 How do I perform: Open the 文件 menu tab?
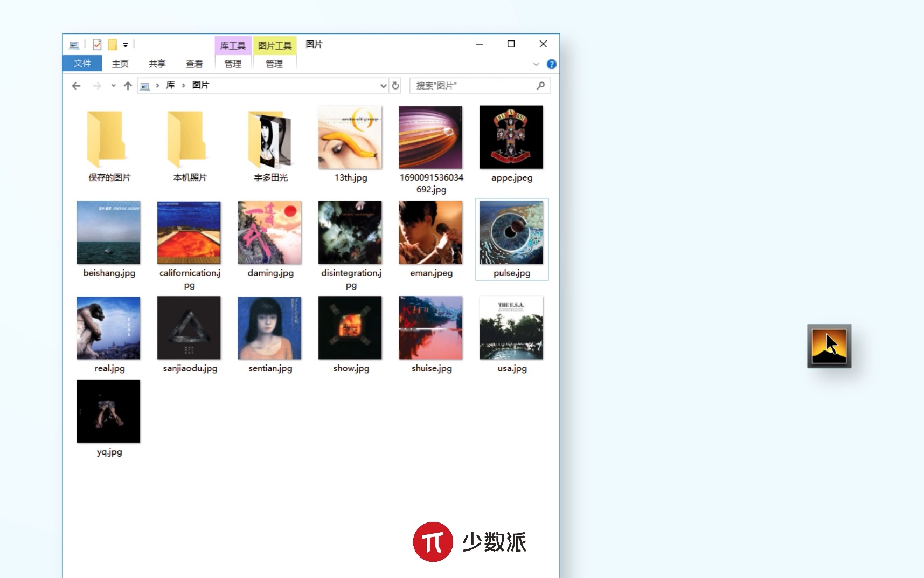point(82,63)
